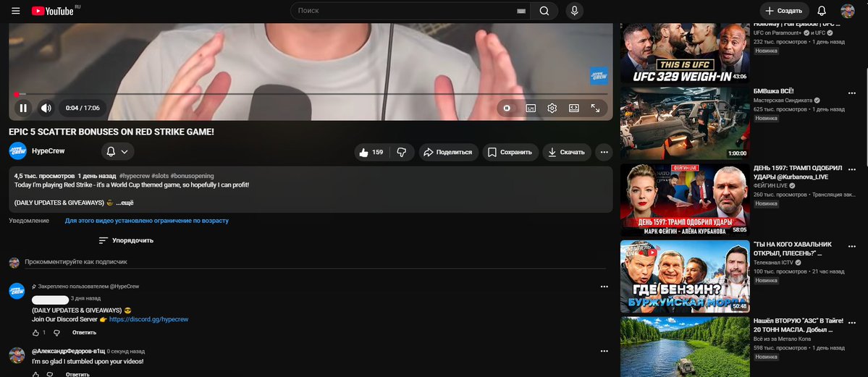The image size is (868, 377).
Task: Click the #slots hashtag
Action: tap(159, 176)
